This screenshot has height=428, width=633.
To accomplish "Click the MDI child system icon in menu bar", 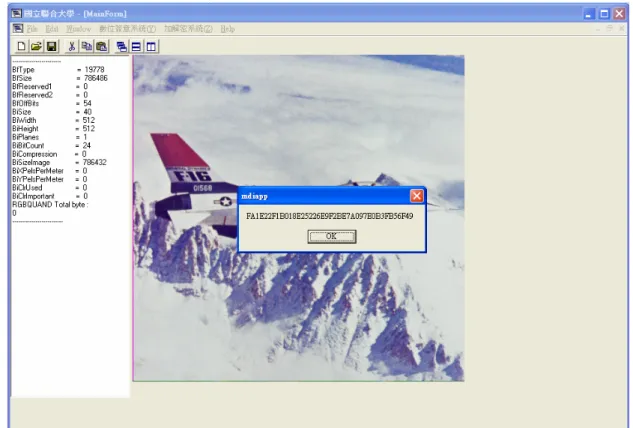I will 18,29.
